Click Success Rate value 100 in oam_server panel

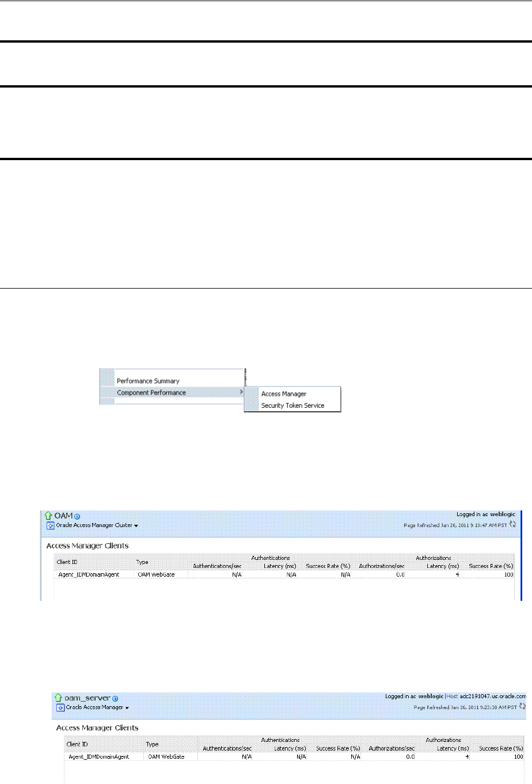pyautogui.click(x=518, y=757)
